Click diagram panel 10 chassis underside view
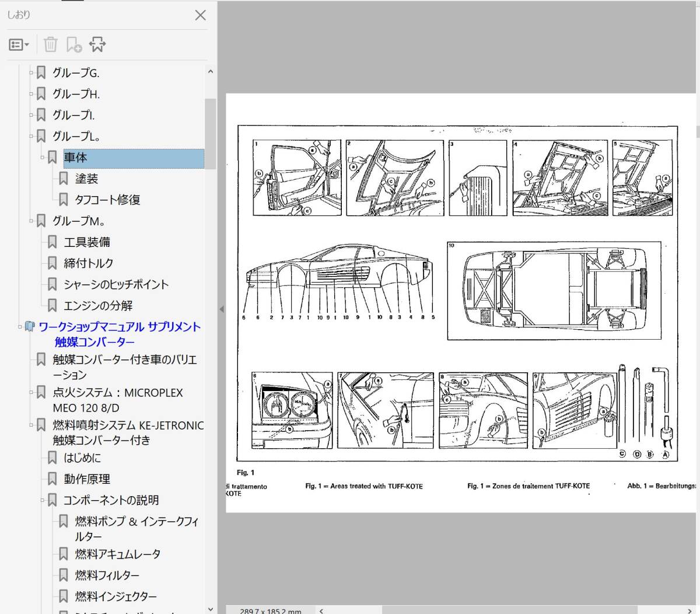This screenshot has height=614, width=700. click(x=554, y=291)
